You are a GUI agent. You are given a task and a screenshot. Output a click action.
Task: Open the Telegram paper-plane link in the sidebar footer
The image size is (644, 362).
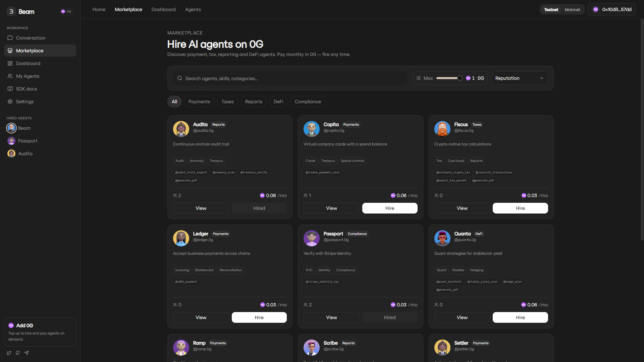click(26, 353)
